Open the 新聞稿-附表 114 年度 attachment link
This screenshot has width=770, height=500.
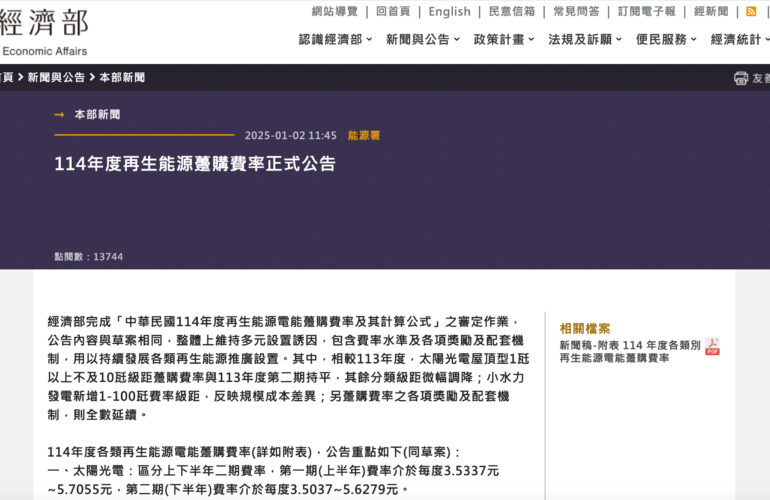(x=630, y=351)
